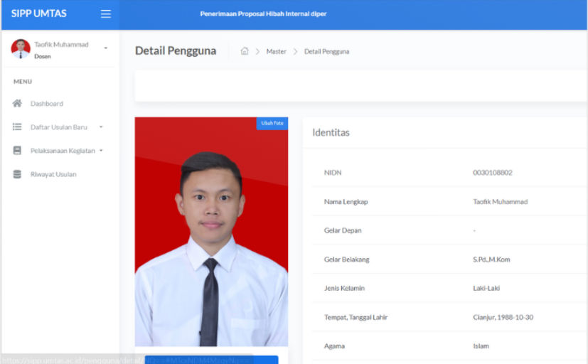Select the birth value Cianjur, 1988-10-30
588x364 pixels.
[x=503, y=317]
